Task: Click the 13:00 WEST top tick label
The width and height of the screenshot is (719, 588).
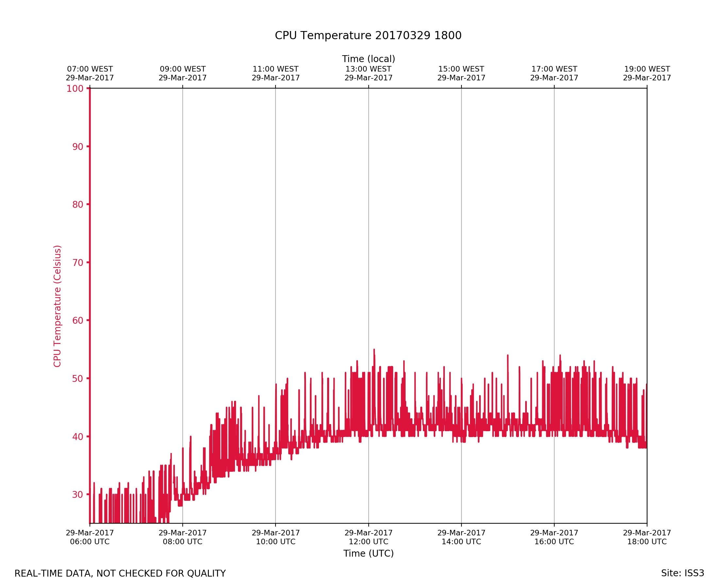Action: pyautogui.click(x=368, y=73)
